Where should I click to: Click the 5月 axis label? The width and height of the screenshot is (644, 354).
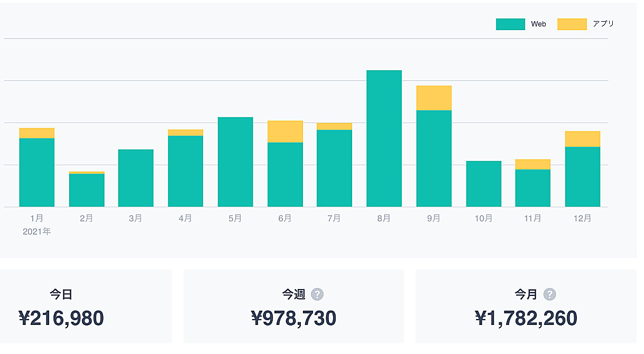tap(235, 218)
